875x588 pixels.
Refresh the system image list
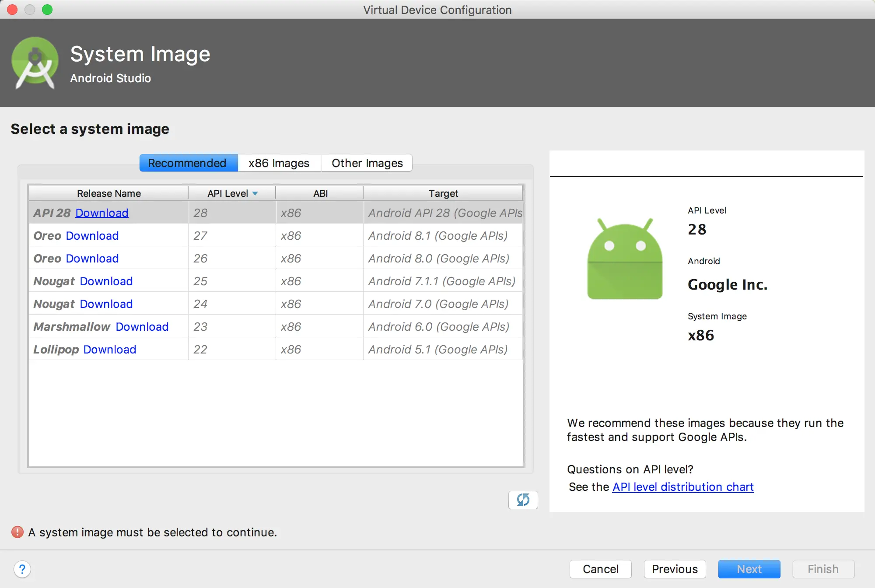(523, 500)
